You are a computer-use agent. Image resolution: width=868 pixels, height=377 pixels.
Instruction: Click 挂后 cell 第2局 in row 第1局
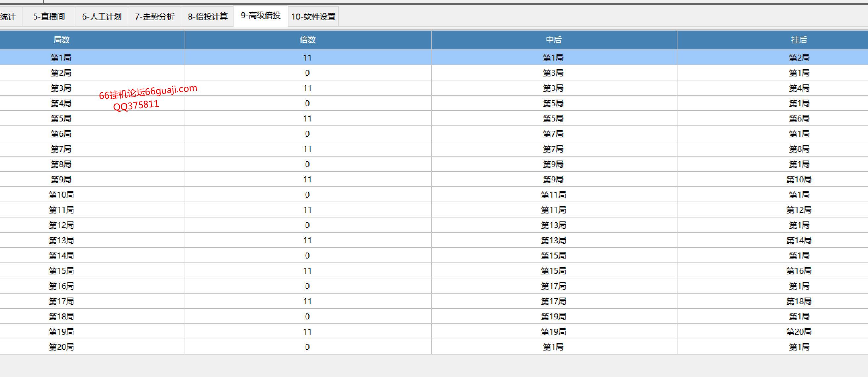click(x=773, y=57)
